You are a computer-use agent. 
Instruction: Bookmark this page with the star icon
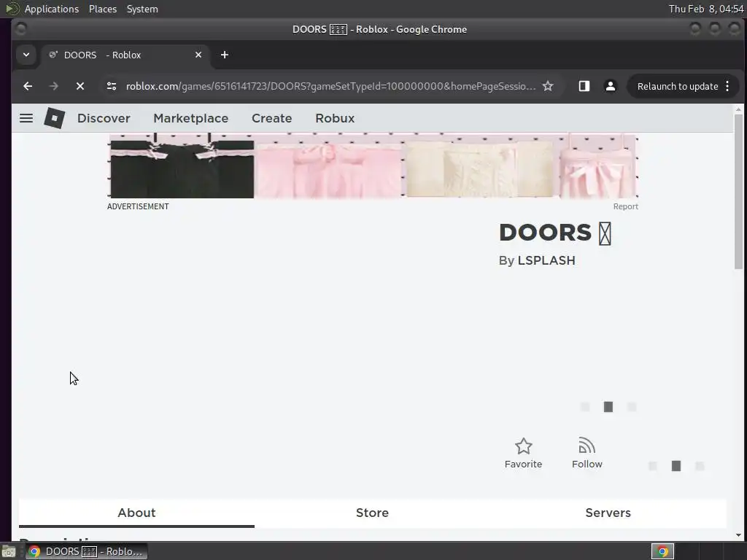point(548,86)
